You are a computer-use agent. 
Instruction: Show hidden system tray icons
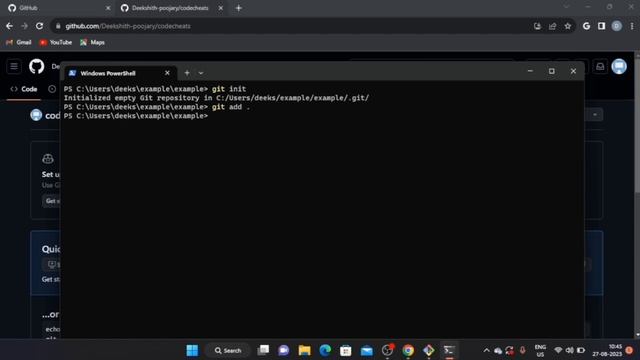pyautogui.click(x=486, y=350)
